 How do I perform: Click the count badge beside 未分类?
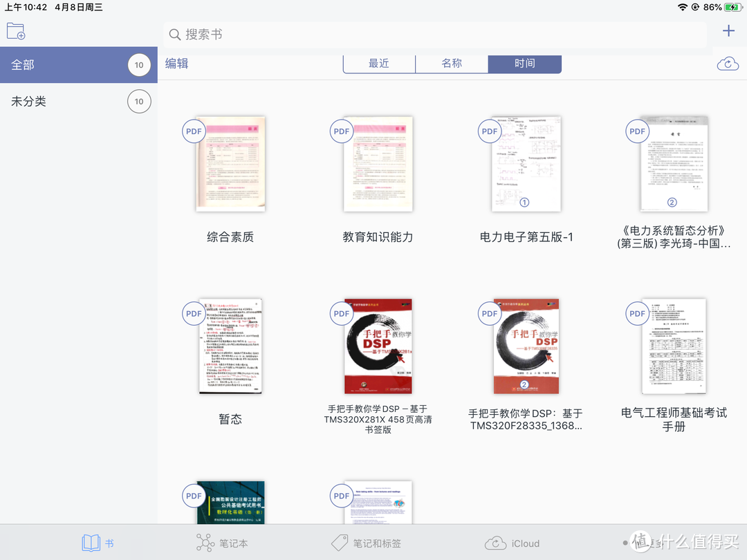[139, 102]
